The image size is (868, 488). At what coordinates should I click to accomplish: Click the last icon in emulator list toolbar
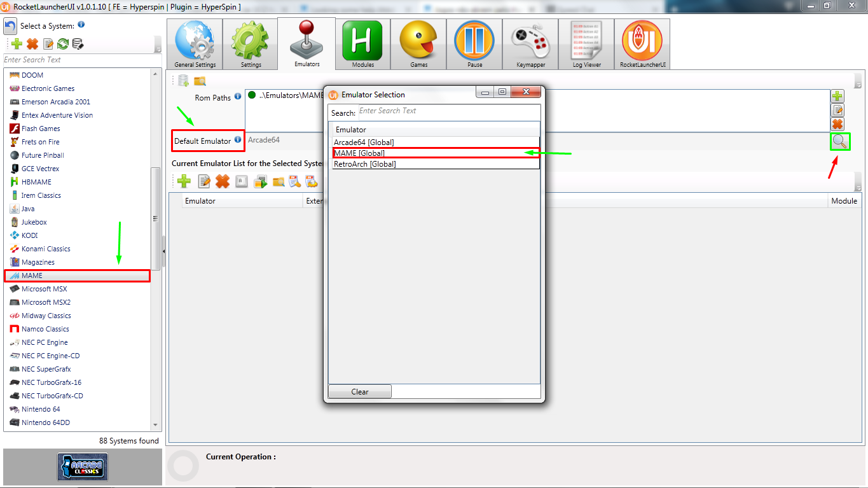(312, 182)
